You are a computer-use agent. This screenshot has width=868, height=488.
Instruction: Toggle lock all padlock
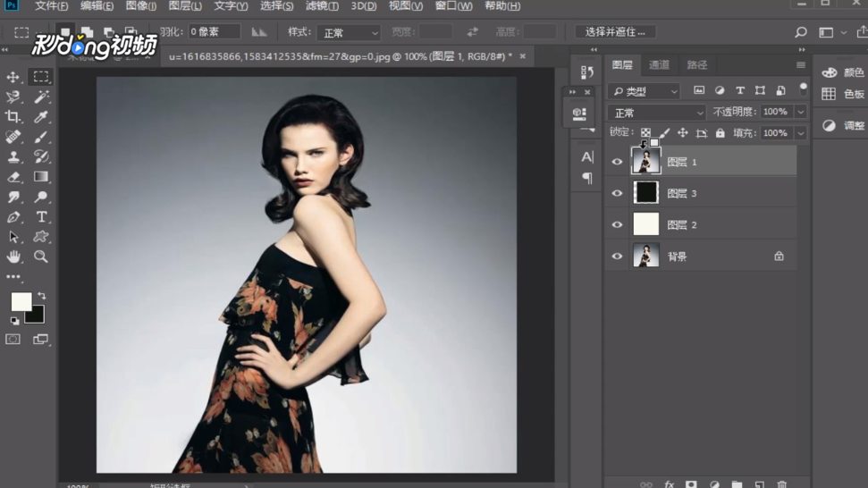click(720, 133)
